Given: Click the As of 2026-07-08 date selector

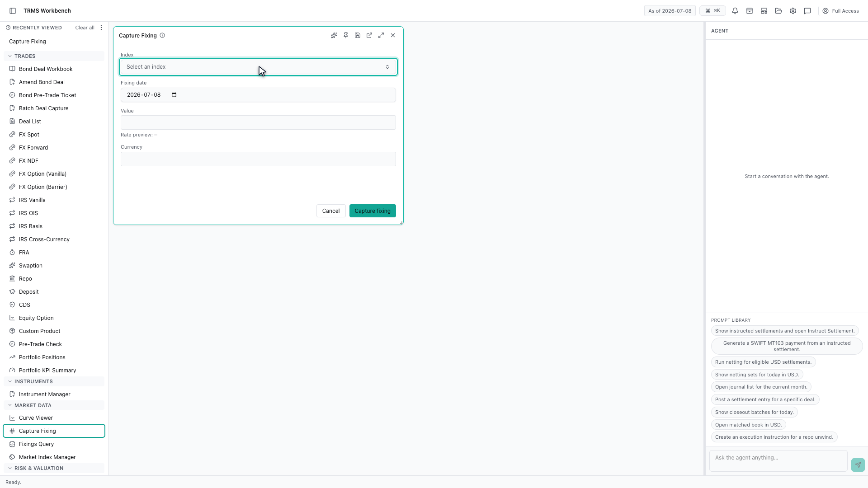Looking at the screenshot, I should 670,11.
